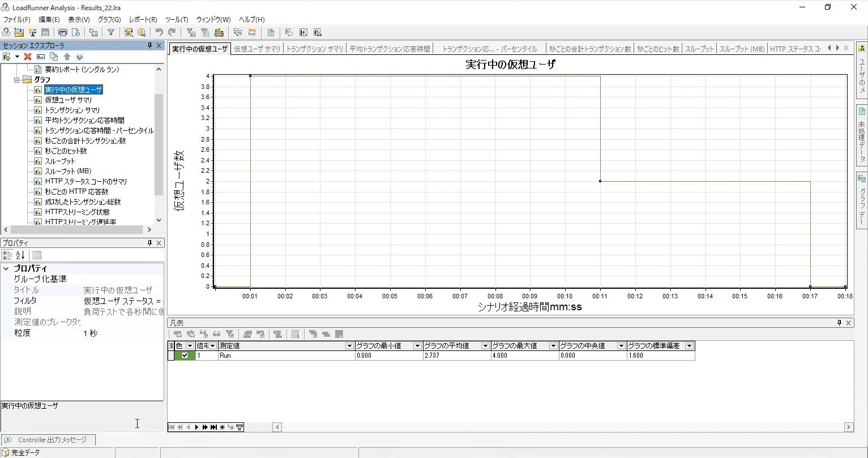This screenshot has height=458, width=868.
Task: Click the set granularity clock icon
Action: pos(142,32)
